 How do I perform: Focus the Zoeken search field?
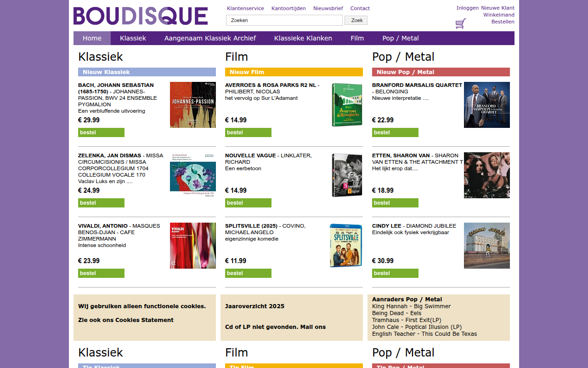coord(284,20)
